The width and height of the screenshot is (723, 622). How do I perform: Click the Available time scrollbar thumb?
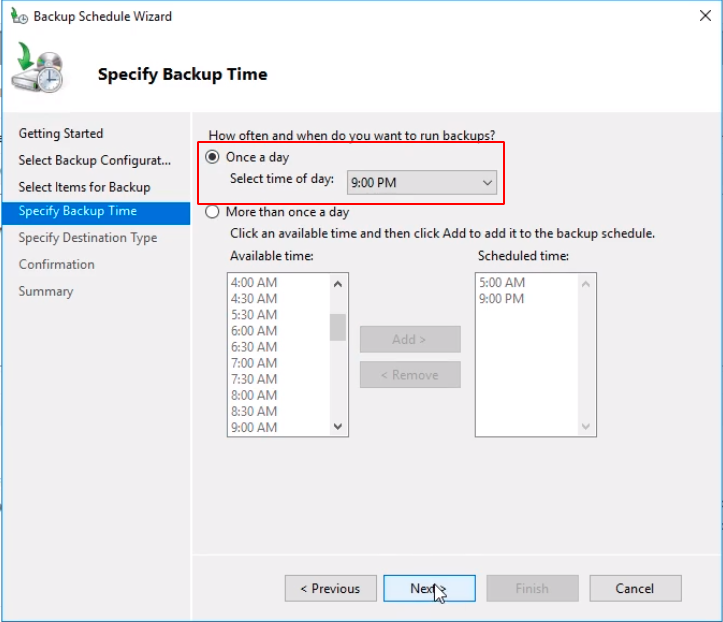[338, 327]
